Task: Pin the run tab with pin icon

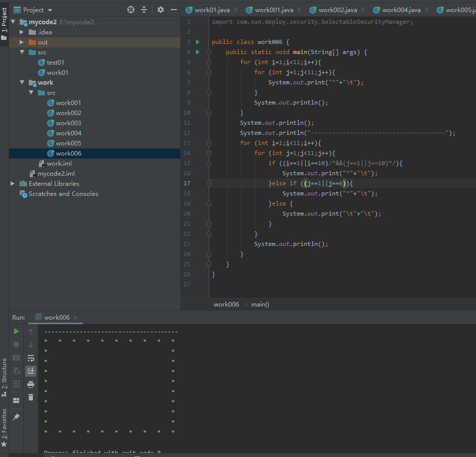Action: click(x=16, y=417)
